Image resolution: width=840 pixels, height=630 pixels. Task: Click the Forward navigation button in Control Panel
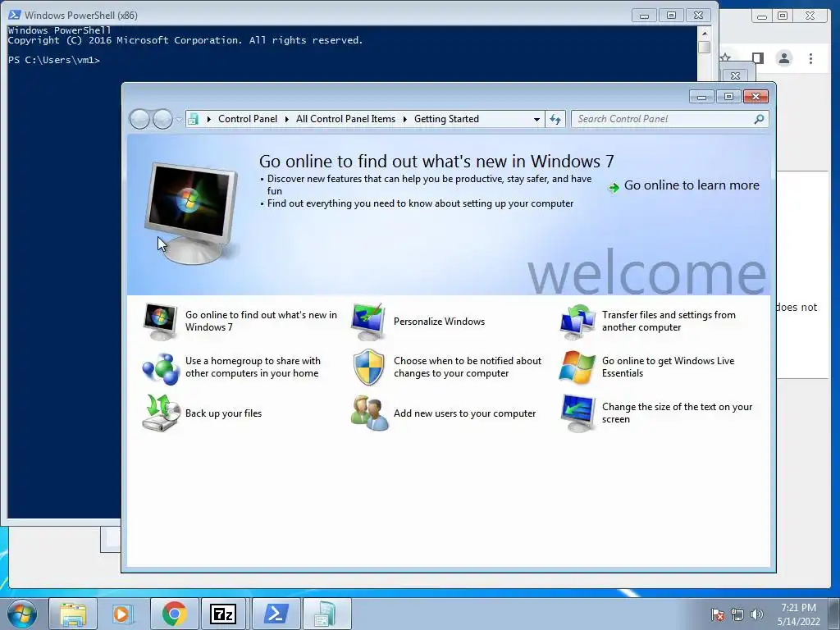coord(162,119)
